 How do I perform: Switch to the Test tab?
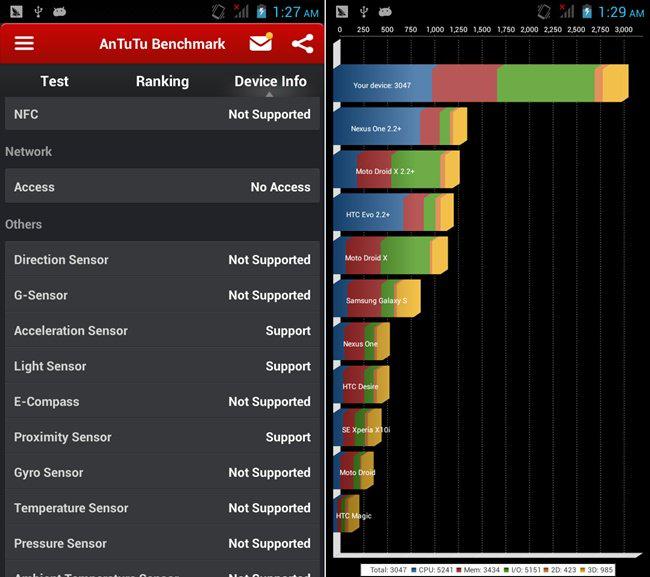[x=54, y=81]
